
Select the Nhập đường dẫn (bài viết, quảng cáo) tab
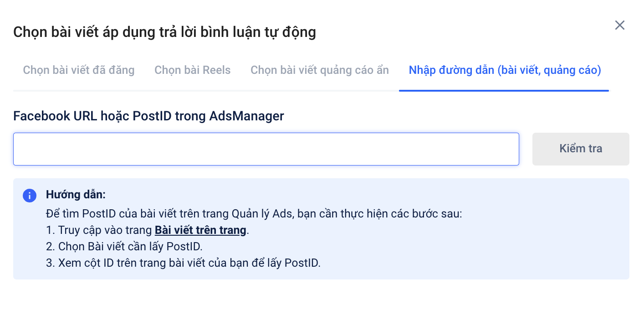click(x=505, y=70)
